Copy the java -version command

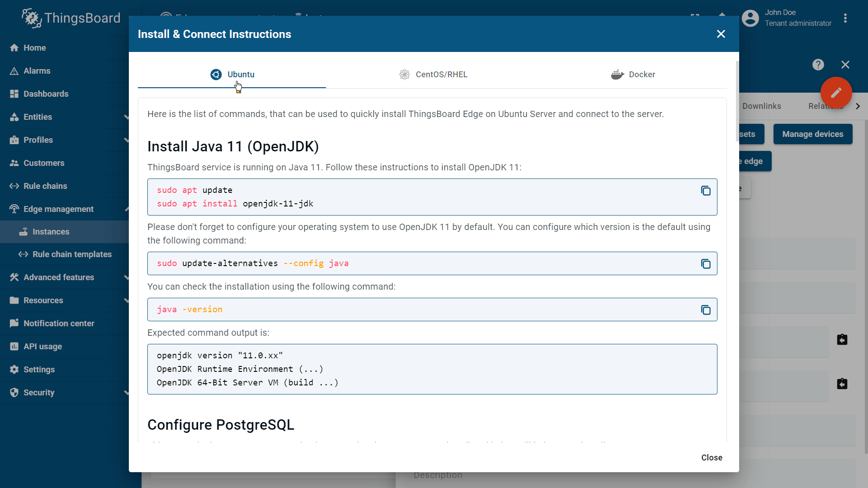(706, 310)
